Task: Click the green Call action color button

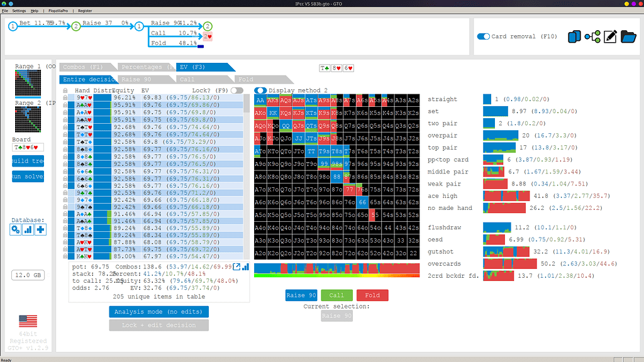Action: (x=336, y=295)
